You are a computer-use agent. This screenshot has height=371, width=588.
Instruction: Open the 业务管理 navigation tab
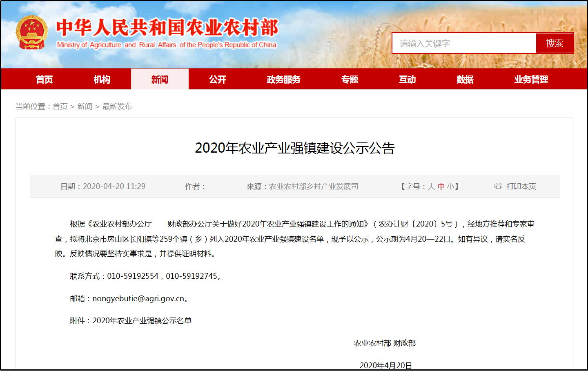[x=531, y=79]
